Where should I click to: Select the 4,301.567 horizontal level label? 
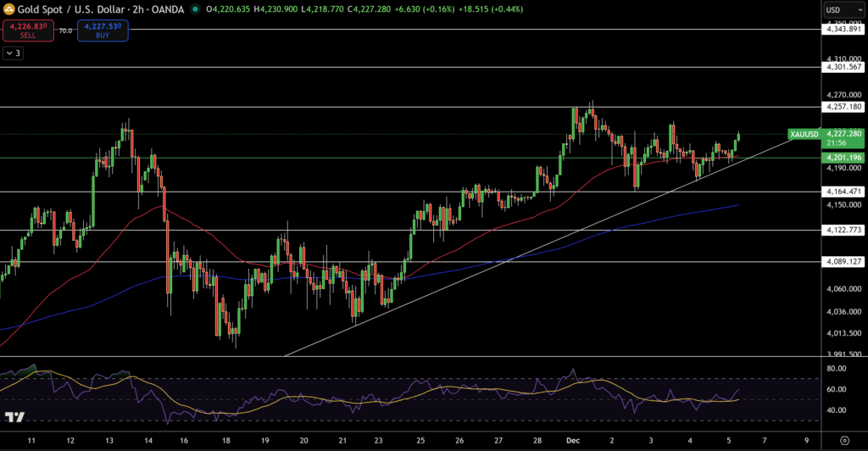point(843,67)
